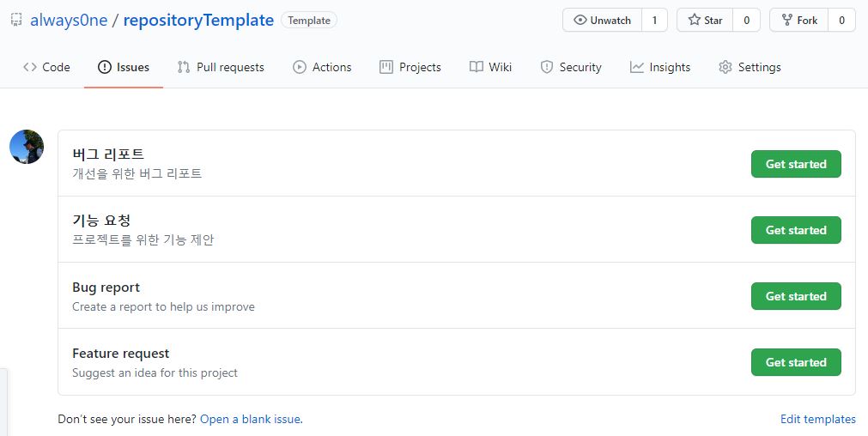Click the Feature request template title

[x=121, y=354]
